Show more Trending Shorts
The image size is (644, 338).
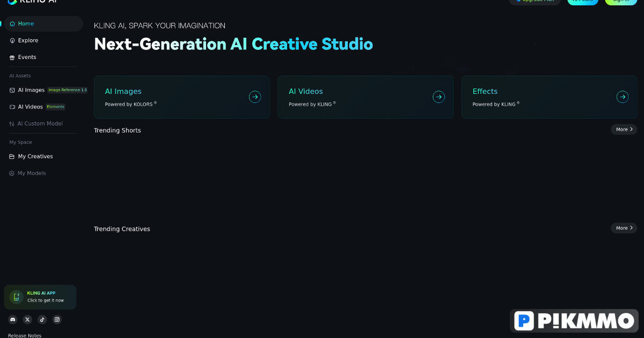click(624, 129)
